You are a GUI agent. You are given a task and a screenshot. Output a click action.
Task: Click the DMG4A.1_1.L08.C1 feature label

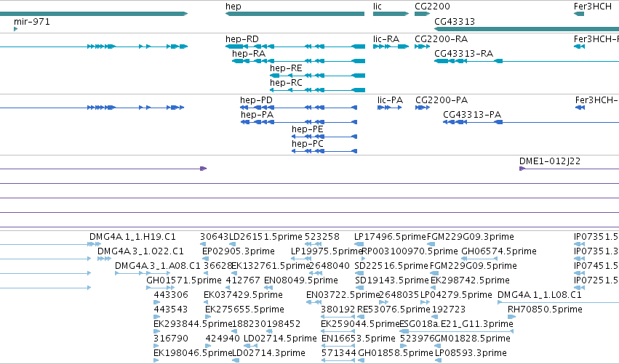click(x=540, y=296)
